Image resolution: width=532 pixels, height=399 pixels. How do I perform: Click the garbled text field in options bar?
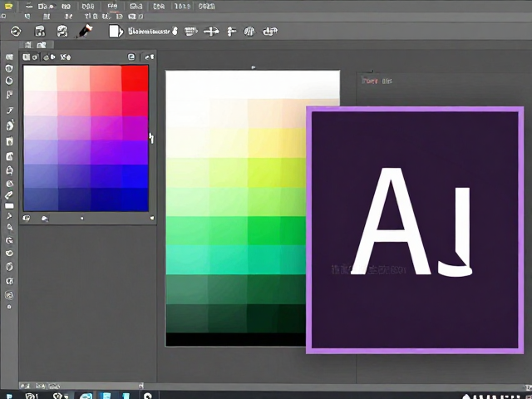(149, 32)
